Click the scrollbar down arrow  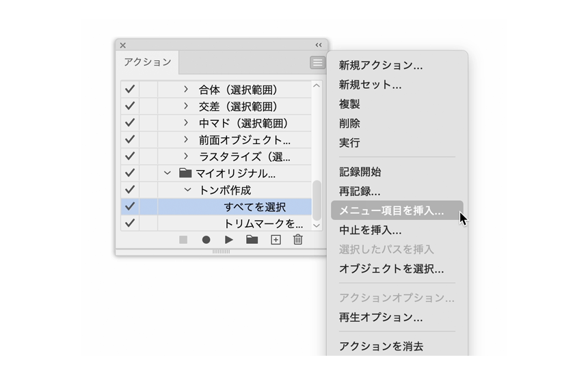[x=317, y=226]
